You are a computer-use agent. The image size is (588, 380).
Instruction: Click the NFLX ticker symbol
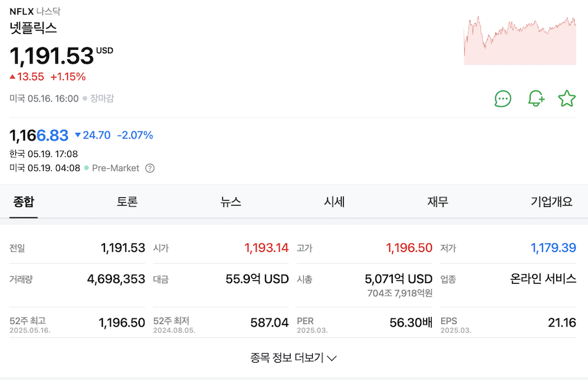tap(21, 11)
